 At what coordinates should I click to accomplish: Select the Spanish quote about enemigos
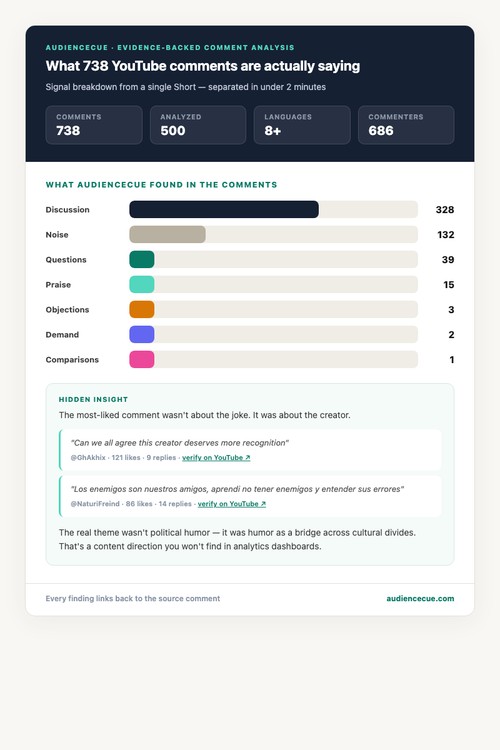(x=237, y=489)
